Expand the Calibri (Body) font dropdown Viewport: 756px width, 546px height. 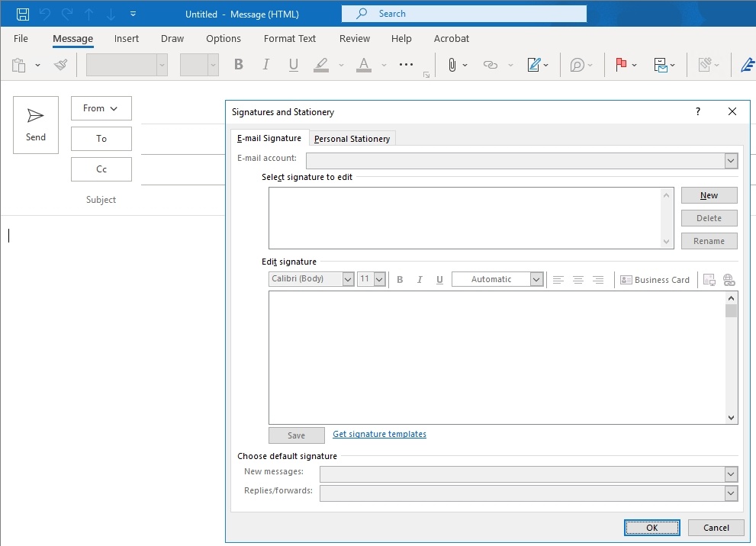click(x=348, y=279)
